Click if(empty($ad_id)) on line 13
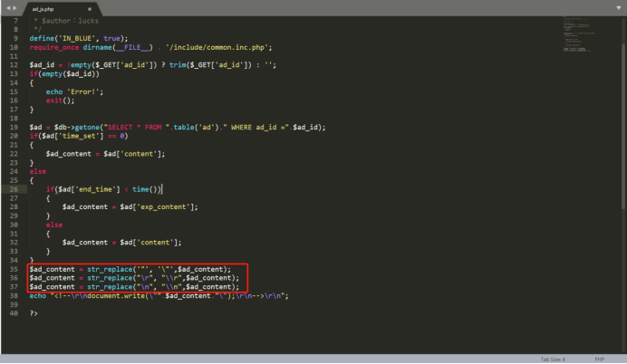 click(x=64, y=74)
